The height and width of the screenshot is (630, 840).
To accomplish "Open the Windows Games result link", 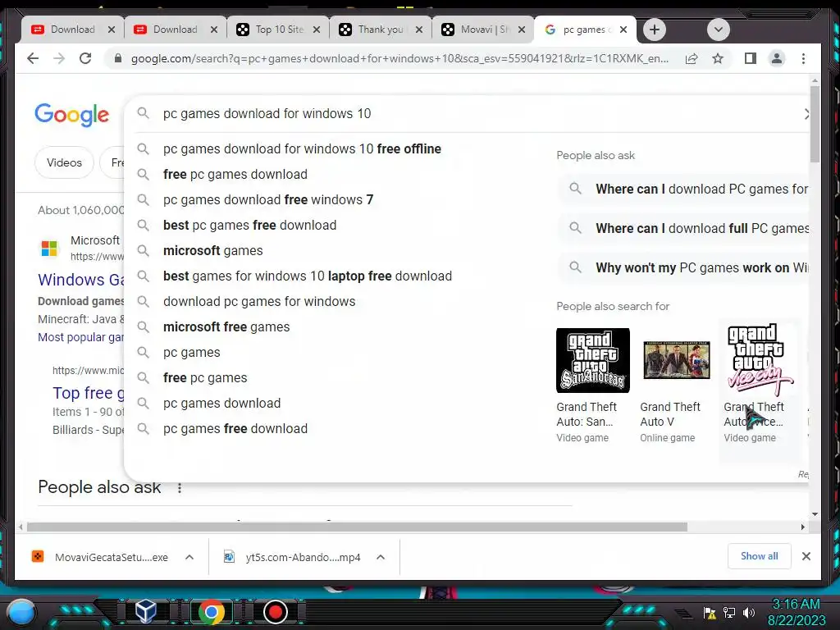I will [x=81, y=280].
